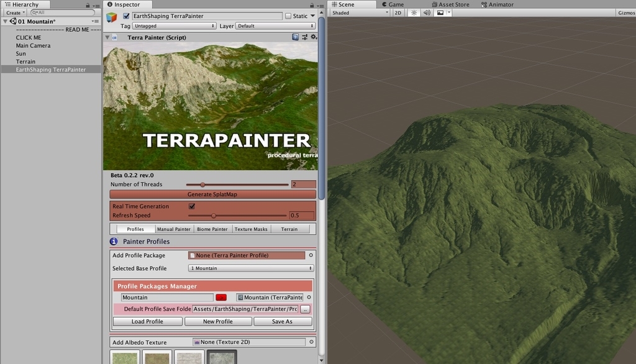The height and width of the screenshot is (364, 636).
Task: Click the GameObject name field
Action: point(207,16)
